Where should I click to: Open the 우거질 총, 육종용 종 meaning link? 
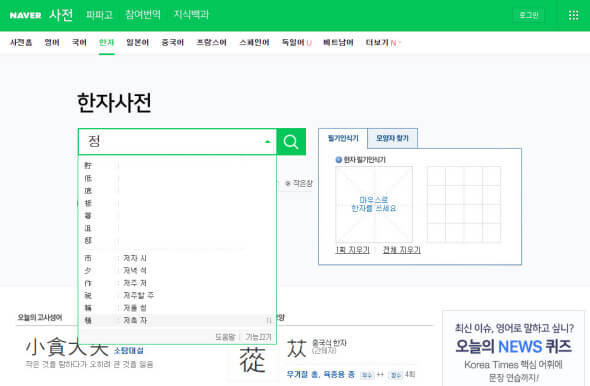[321, 374]
